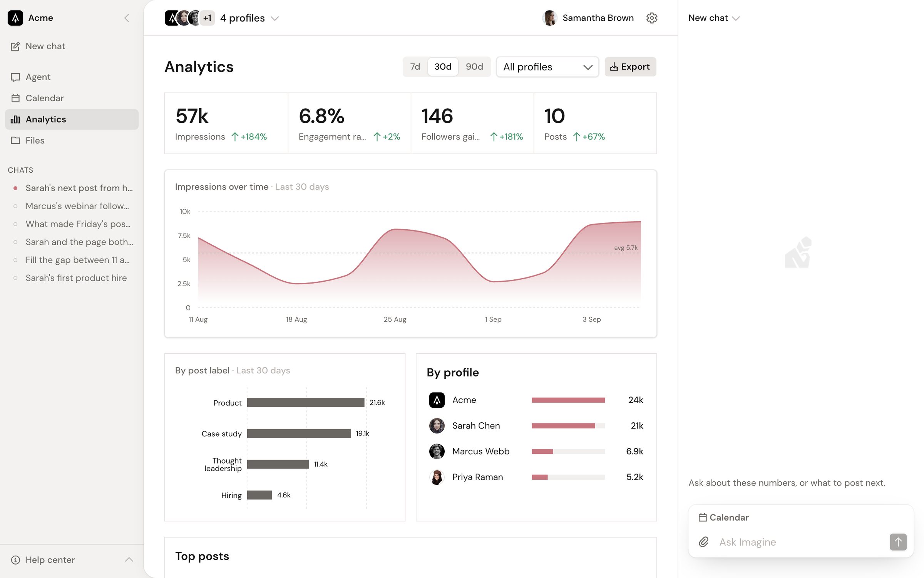Go to New chat in sidebar
This screenshot has height=578, width=924.
[x=72, y=46]
